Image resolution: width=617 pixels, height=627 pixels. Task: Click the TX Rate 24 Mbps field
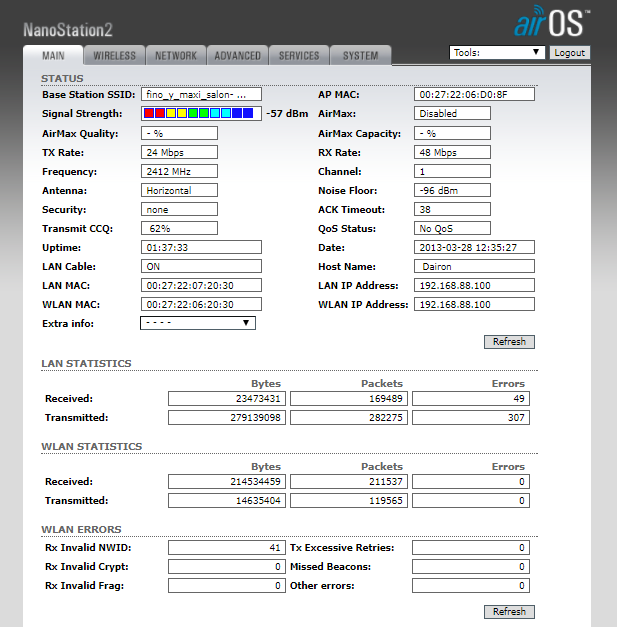click(x=180, y=152)
